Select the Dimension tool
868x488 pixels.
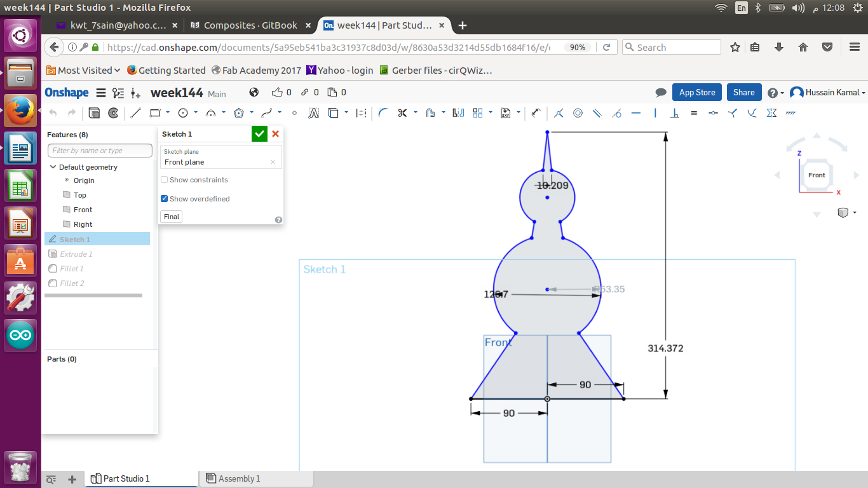click(536, 113)
